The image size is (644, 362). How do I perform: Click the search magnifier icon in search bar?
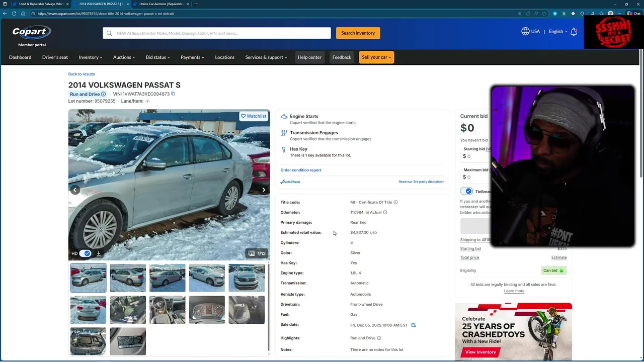(x=109, y=33)
